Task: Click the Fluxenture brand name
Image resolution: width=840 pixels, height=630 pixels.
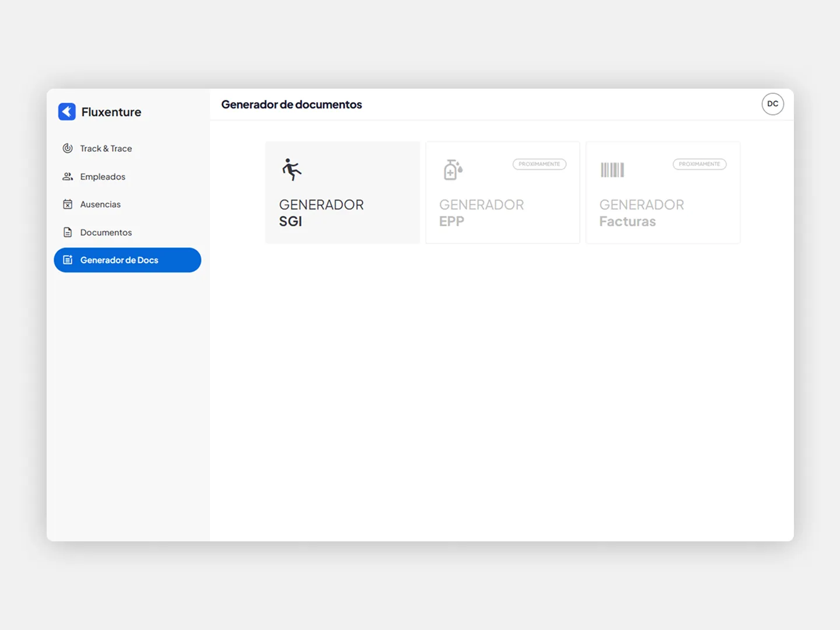Action: [x=111, y=112]
